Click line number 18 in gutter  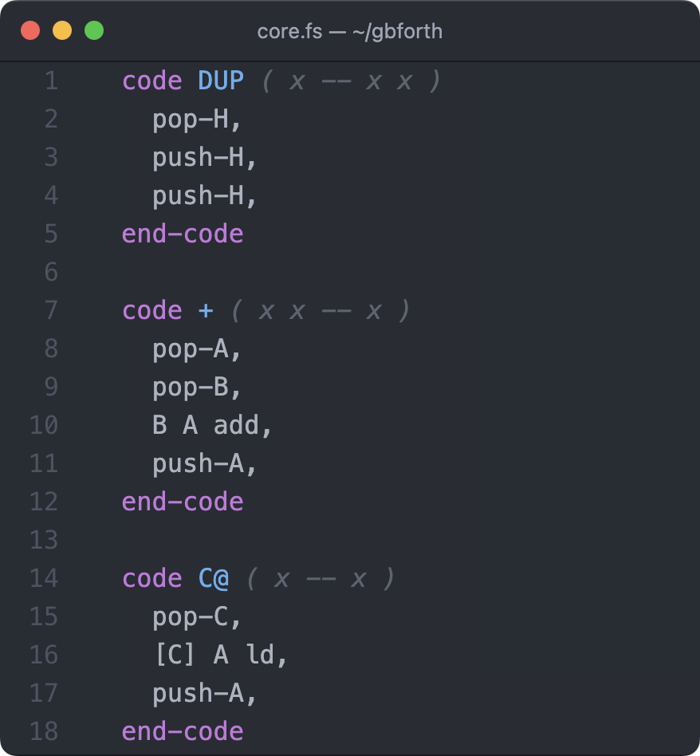pos(44,731)
